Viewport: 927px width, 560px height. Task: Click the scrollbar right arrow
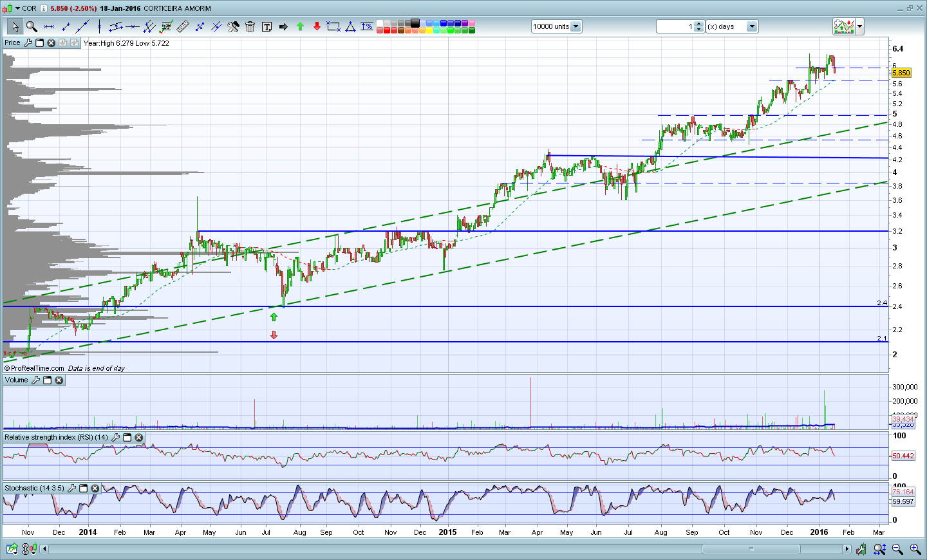[847, 549]
